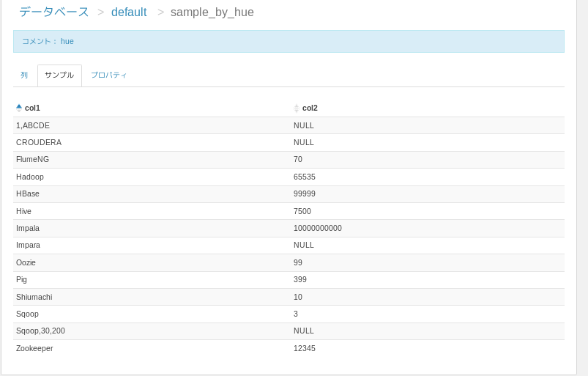
Task: Select the Shiumachi cell
Action: click(152, 297)
